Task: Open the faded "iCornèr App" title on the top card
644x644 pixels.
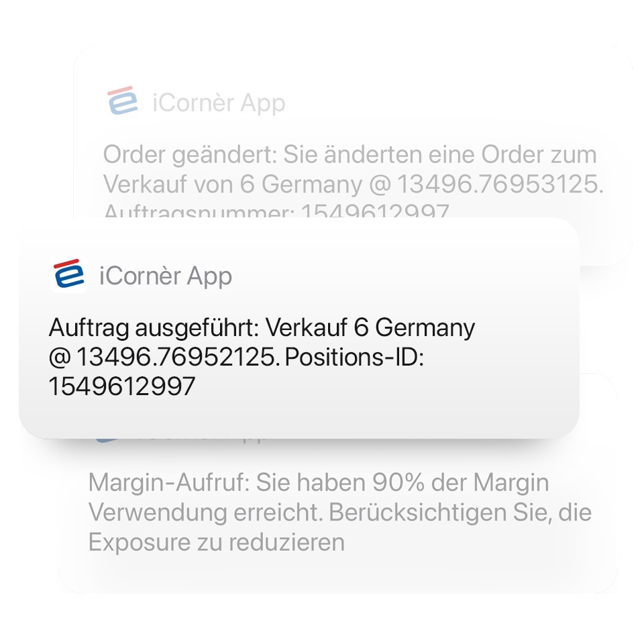Action: (219, 102)
